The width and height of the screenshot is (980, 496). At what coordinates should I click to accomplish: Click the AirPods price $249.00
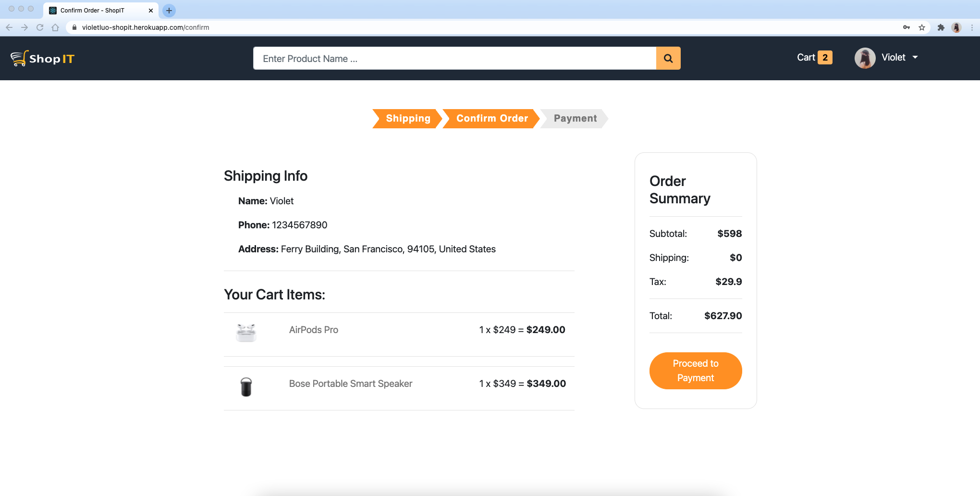click(546, 330)
